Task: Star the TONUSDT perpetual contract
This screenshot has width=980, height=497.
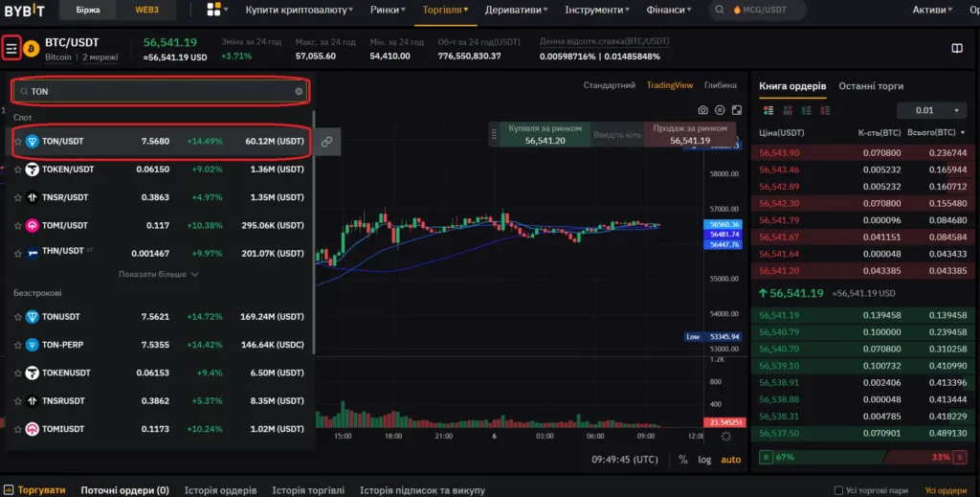Action: tap(18, 317)
